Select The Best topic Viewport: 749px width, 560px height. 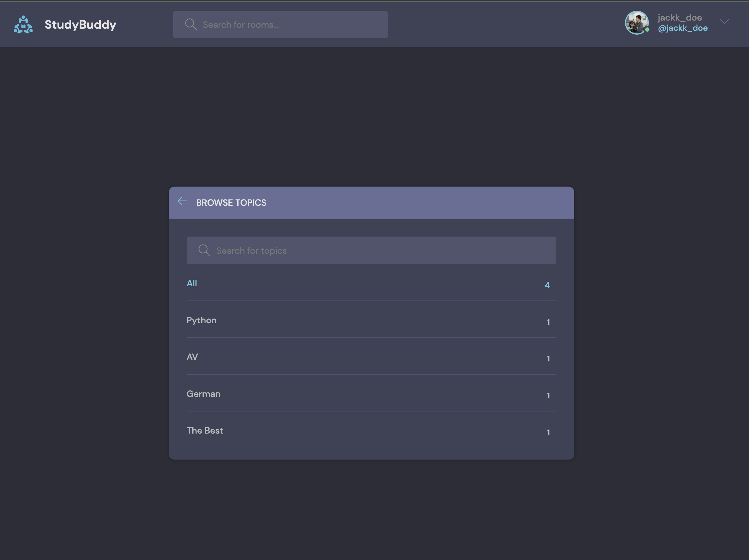coord(205,430)
